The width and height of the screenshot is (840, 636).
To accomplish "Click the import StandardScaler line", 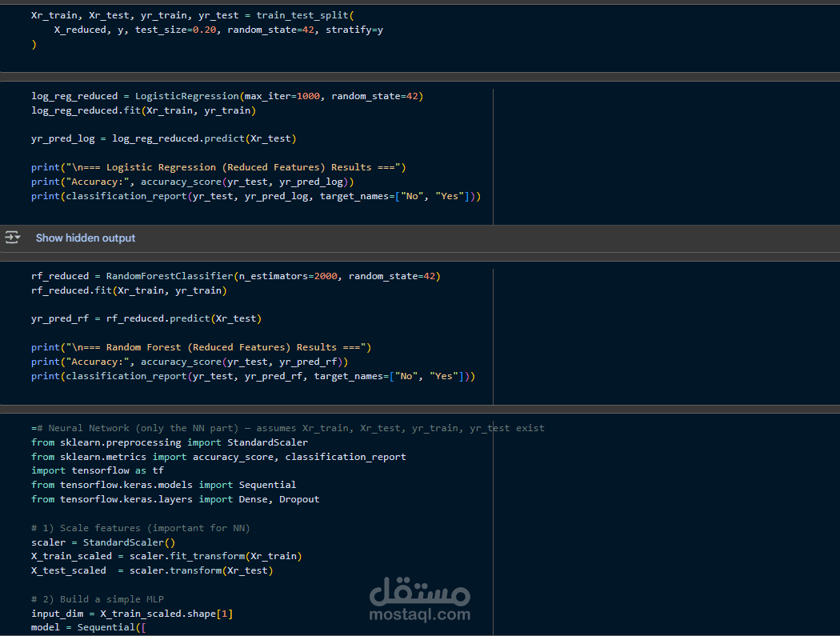I will (170, 442).
